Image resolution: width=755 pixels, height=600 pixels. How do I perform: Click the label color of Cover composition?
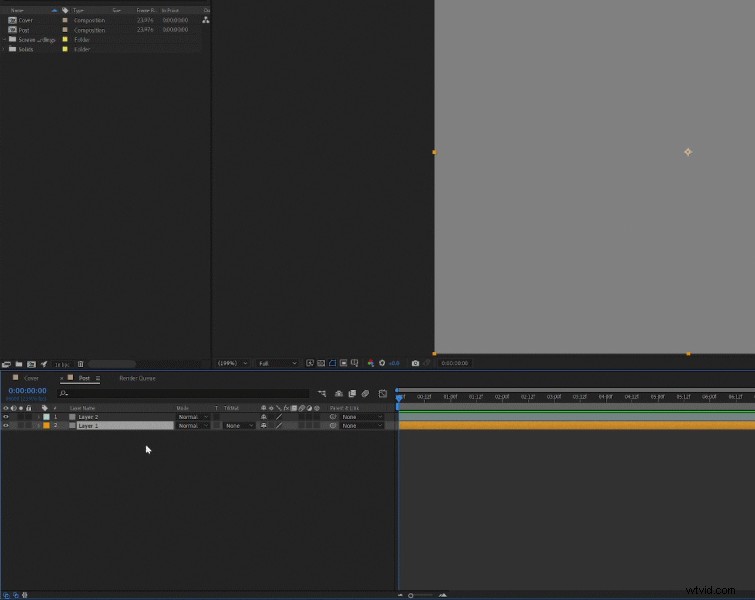tap(65, 20)
